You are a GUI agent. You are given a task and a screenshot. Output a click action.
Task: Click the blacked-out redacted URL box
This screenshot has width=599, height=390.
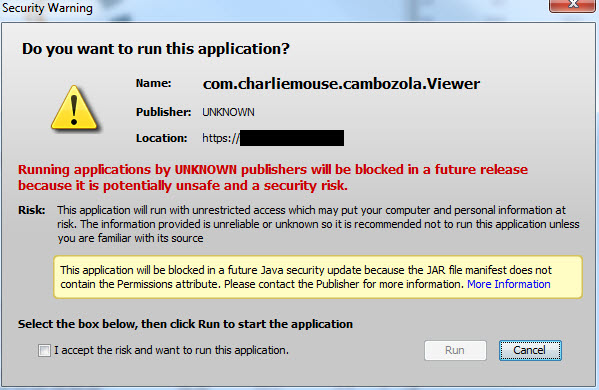tap(292, 138)
